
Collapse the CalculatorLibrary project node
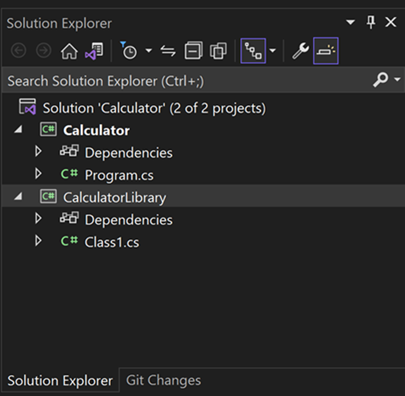point(18,196)
